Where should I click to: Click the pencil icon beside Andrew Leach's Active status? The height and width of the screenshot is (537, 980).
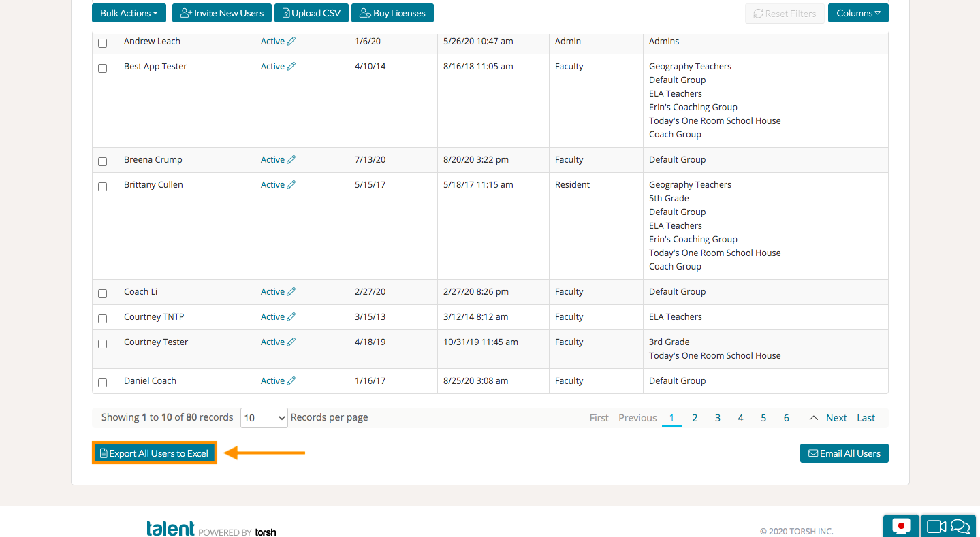292,41
